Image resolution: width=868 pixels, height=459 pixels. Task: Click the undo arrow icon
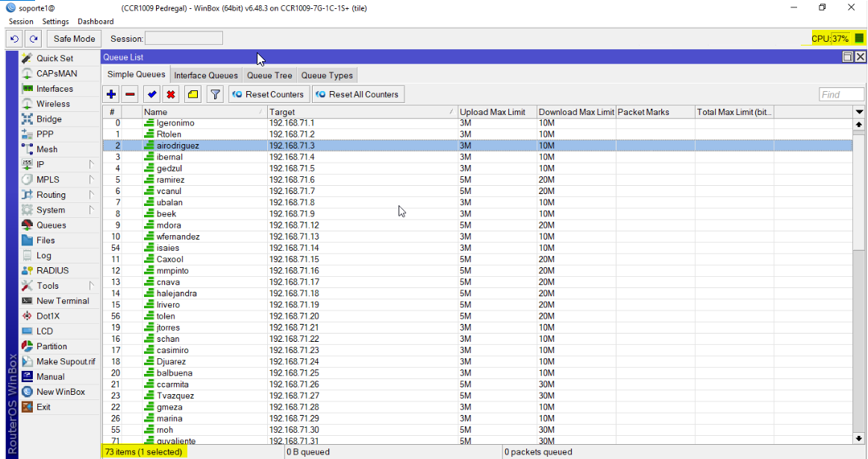[14, 39]
